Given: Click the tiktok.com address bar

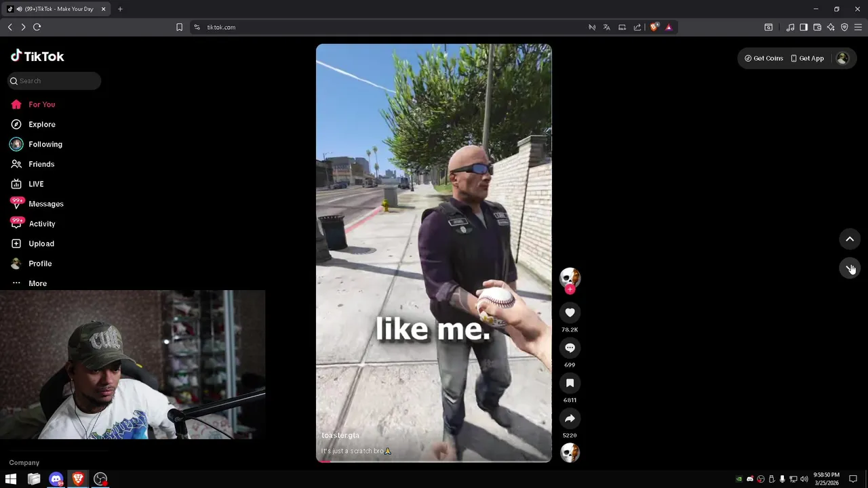Looking at the screenshot, I should pos(393,27).
